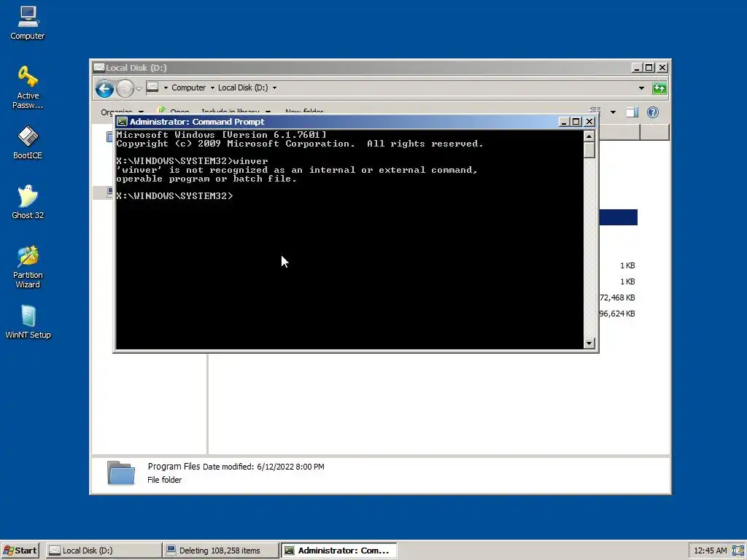Viewport: 747px width, 560px height.
Task: Select the file row showing 72,468 KB
Action: pos(619,297)
